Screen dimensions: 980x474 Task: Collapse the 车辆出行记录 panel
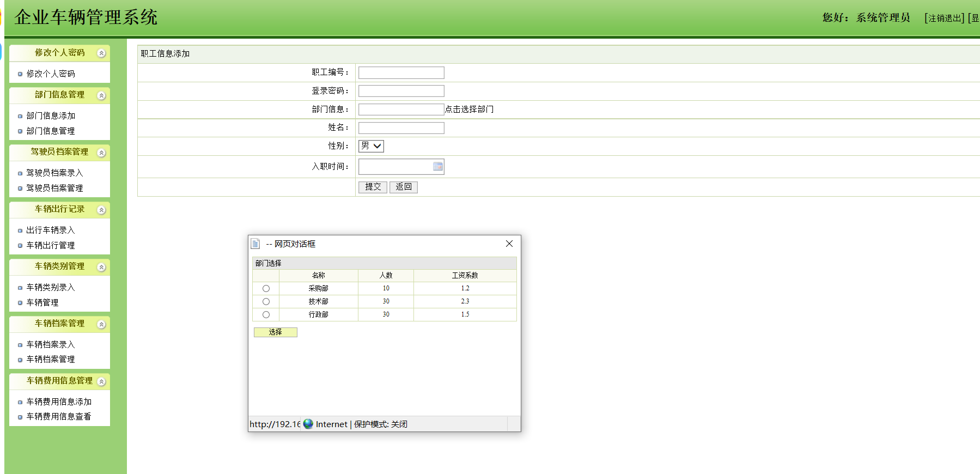click(x=101, y=210)
